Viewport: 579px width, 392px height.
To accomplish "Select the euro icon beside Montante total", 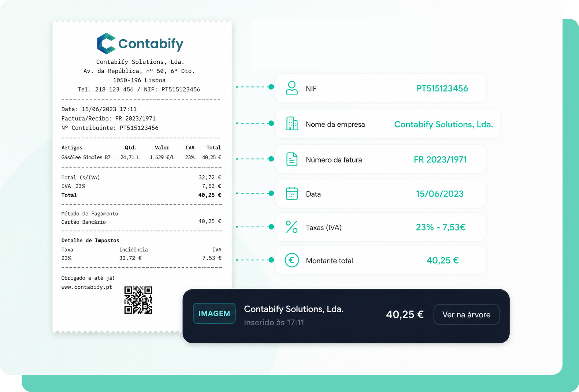I will click(292, 260).
